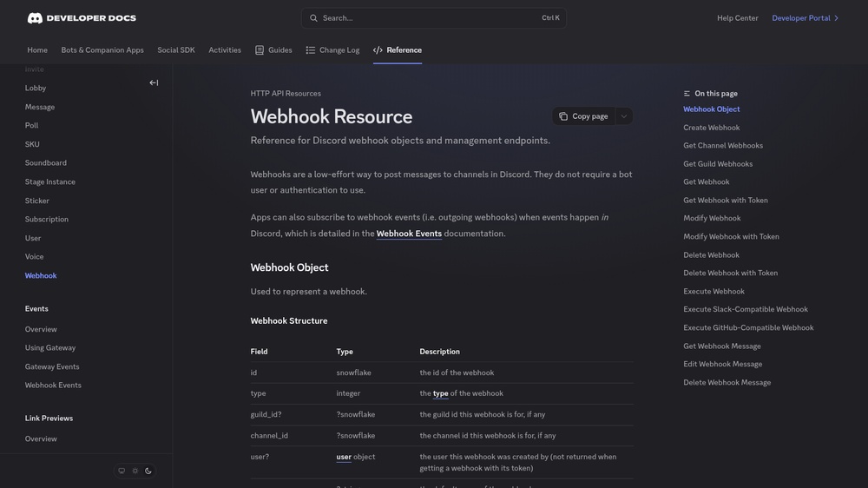868x488 pixels.
Task: Jump to Execute Webhook section
Action: 714,292
